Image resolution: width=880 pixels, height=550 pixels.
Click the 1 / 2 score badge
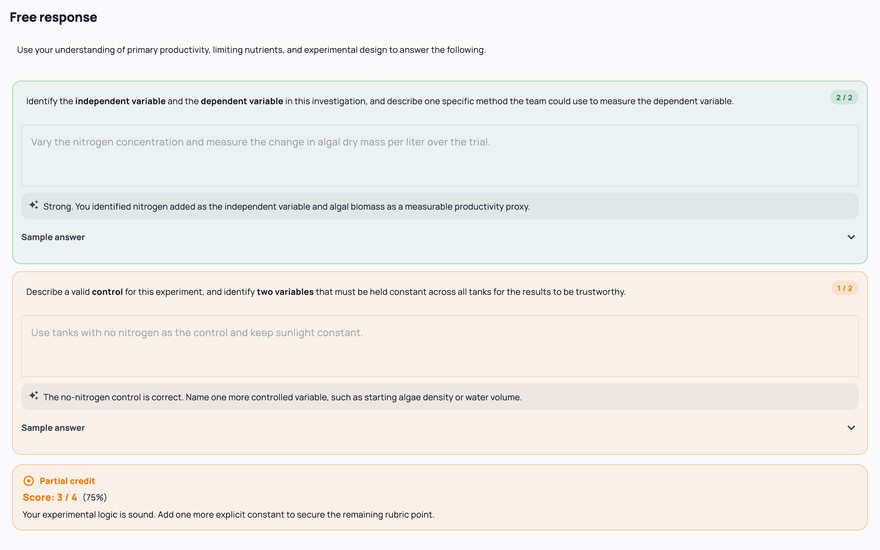[x=844, y=288]
